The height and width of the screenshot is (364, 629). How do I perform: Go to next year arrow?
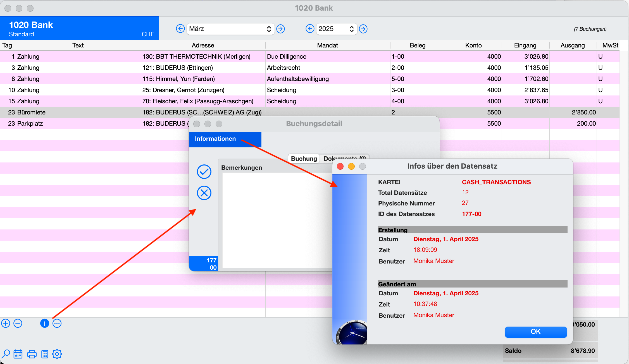(363, 29)
